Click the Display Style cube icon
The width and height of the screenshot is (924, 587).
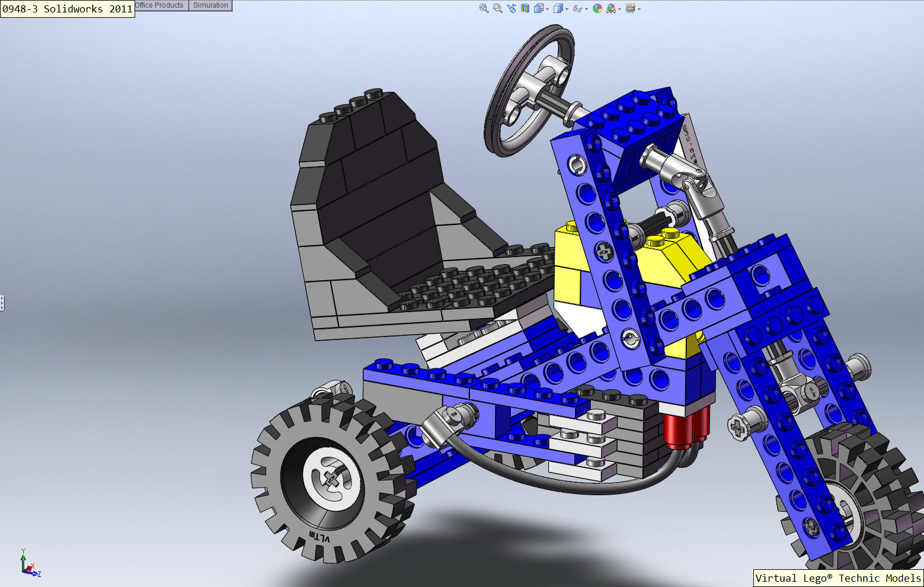(x=558, y=8)
